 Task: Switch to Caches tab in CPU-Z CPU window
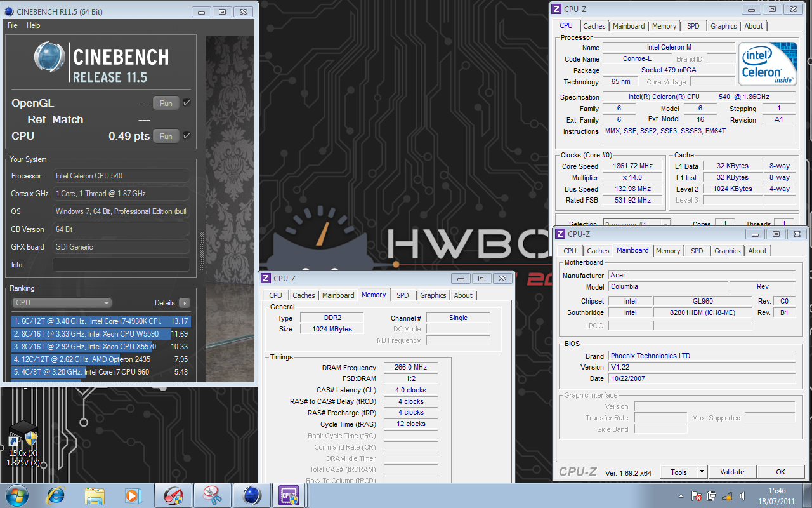point(594,26)
